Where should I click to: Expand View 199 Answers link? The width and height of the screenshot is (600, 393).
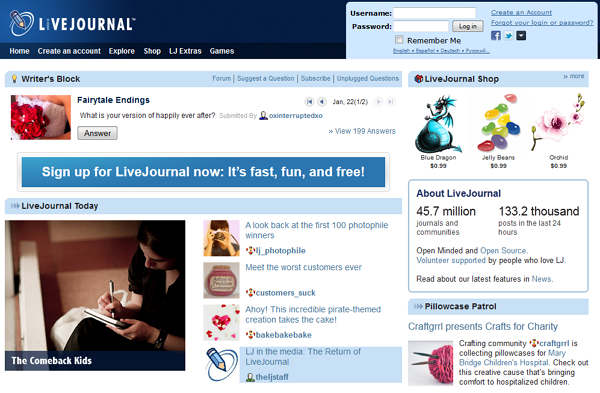(x=362, y=131)
